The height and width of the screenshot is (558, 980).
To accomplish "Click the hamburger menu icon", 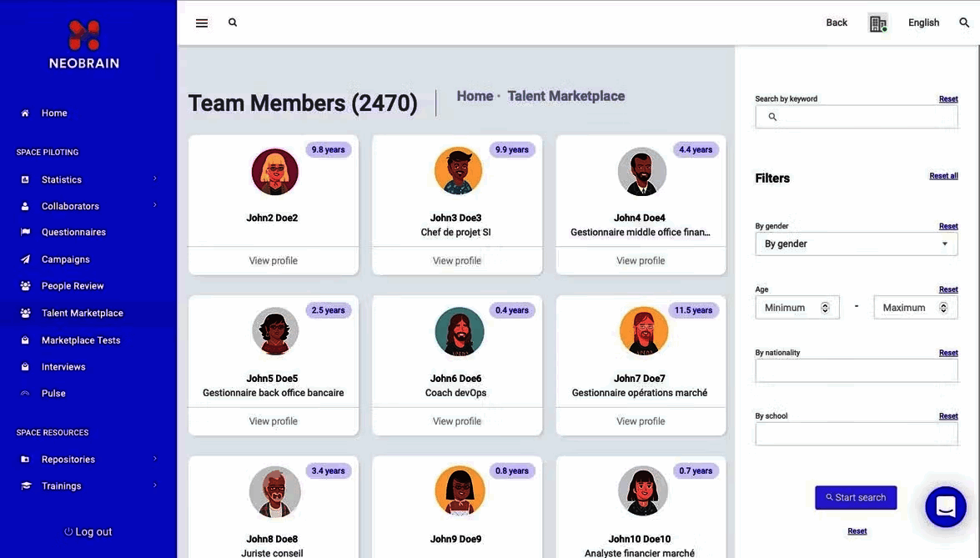I will tap(200, 22).
